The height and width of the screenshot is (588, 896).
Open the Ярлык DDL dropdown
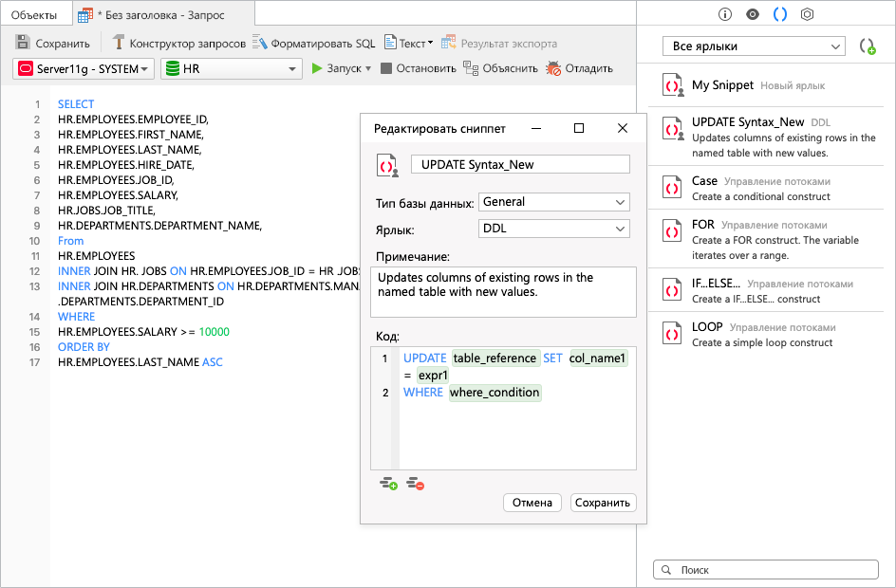620,229
